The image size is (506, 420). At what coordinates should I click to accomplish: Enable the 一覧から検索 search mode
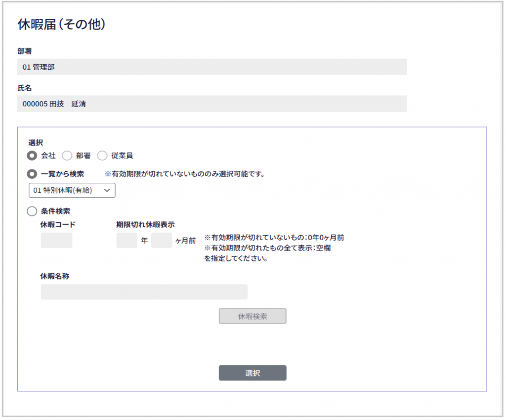pyautogui.click(x=32, y=174)
